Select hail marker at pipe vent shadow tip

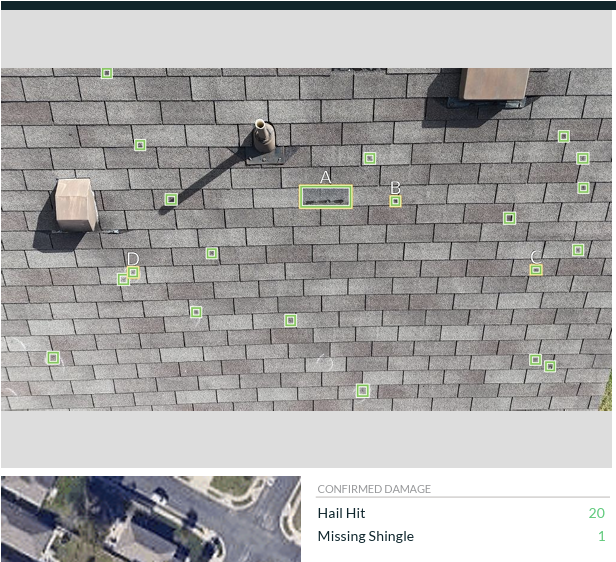pyautogui.click(x=171, y=200)
